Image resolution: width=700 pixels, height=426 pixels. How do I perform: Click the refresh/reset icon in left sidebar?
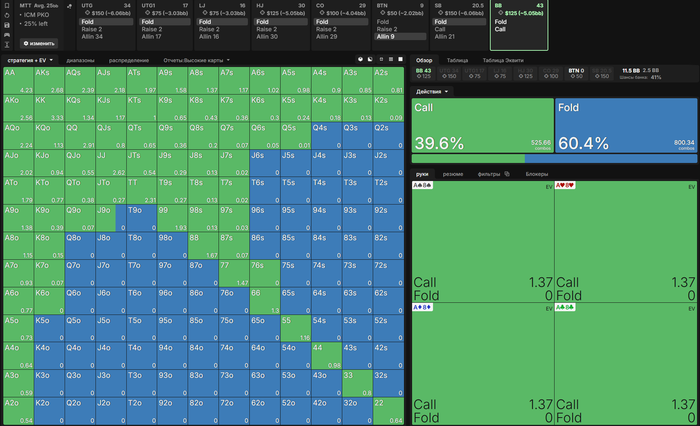point(7,16)
